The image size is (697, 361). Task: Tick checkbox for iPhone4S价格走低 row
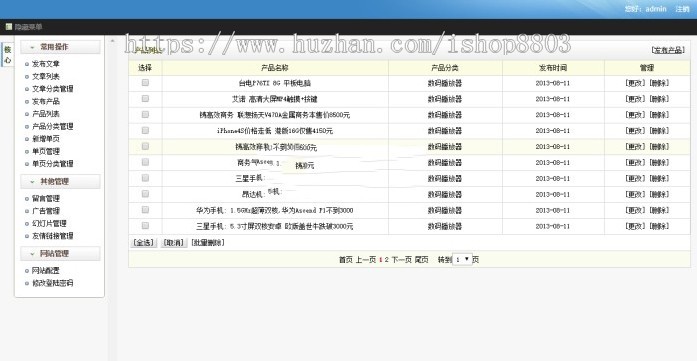145,130
